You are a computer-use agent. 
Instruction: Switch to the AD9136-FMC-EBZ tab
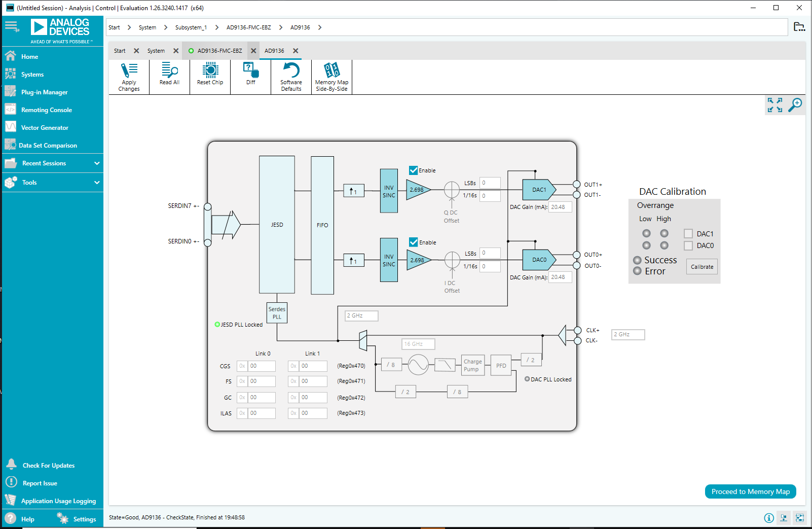(219, 51)
